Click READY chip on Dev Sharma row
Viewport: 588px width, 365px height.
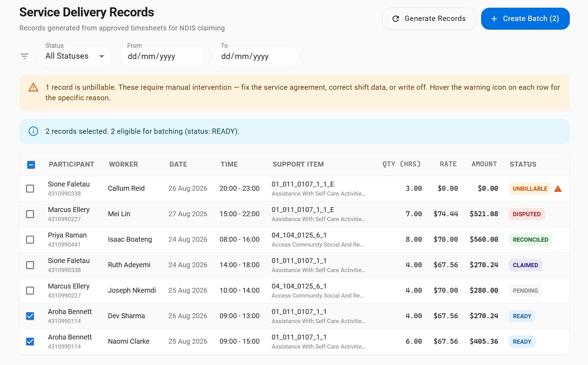pyautogui.click(x=522, y=316)
